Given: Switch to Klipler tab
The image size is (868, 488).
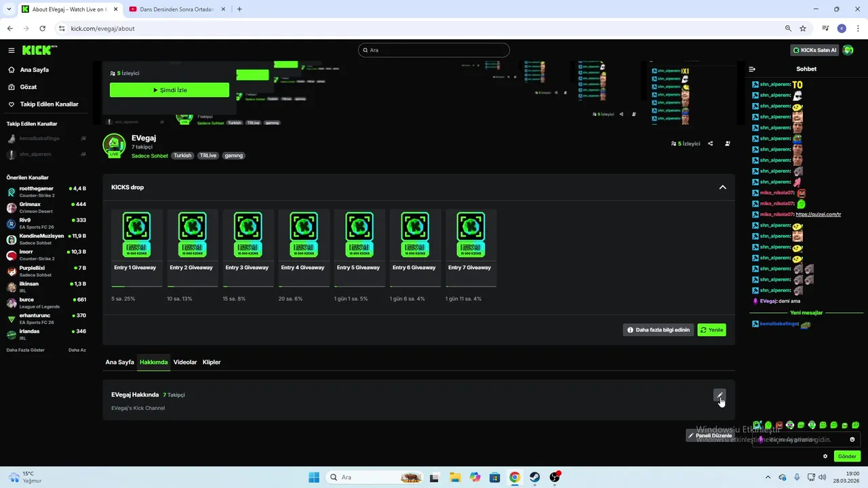Looking at the screenshot, I should pyautogui.click(x=212, y=362).
